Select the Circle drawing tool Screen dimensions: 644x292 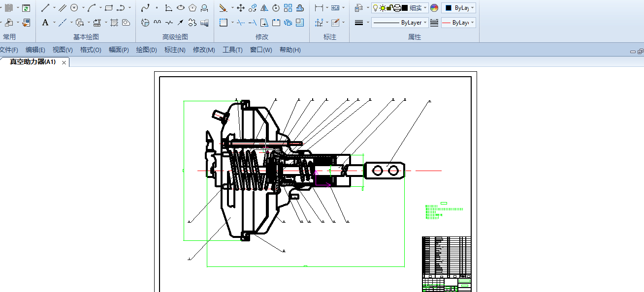tap(74, 8)
